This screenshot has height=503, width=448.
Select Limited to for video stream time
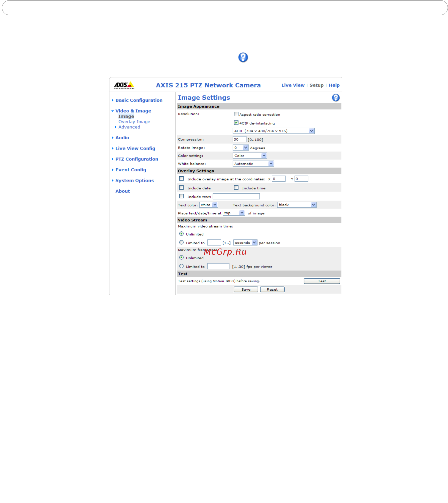click(181, 242)
